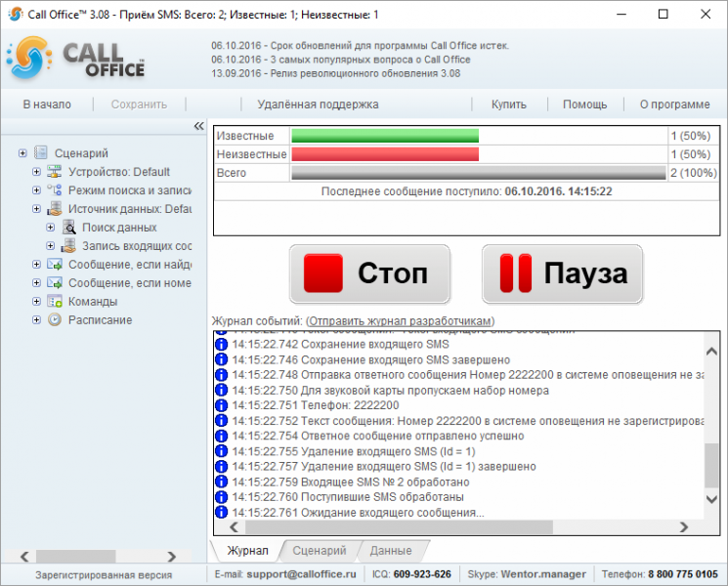Click the tree panel's scroll-left arrow
Screen dimensions: 728x586
pos(24,557)
